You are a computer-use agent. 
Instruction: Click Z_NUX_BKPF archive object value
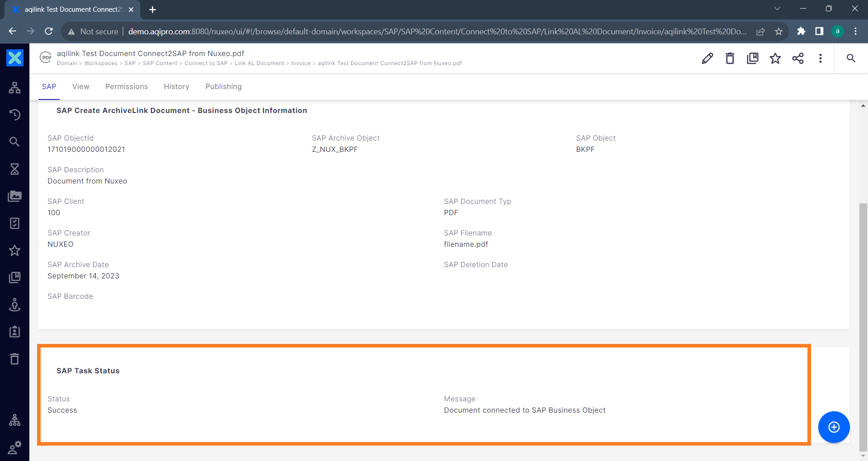[x=335, y=150]
